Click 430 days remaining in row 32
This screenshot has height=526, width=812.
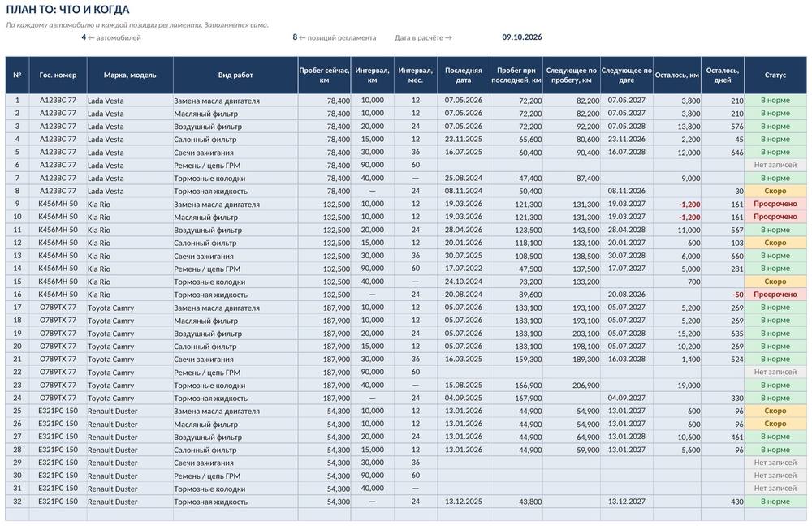(723, 502)
